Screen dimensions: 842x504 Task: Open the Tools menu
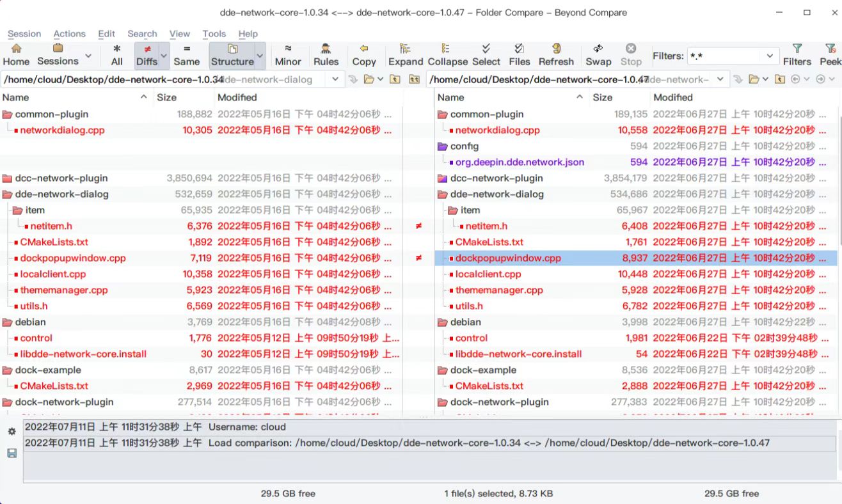coord(214,34)
